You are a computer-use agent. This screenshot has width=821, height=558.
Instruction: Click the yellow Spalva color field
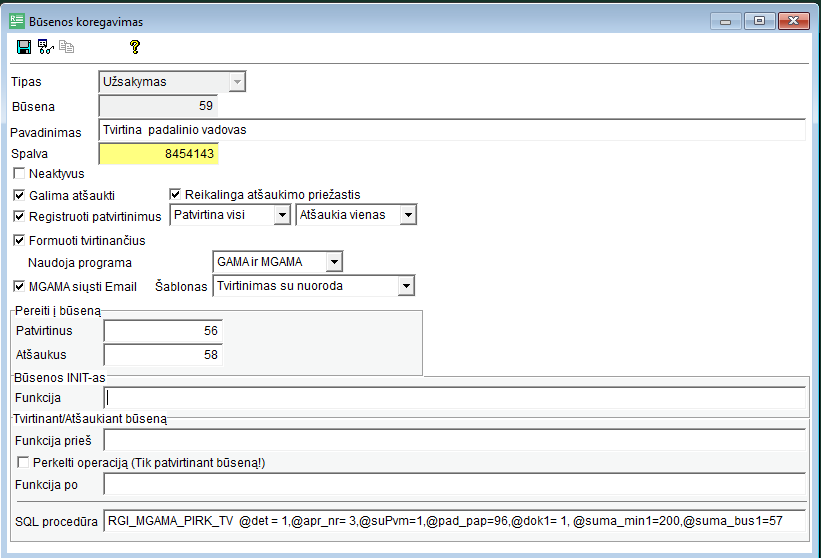(157, 154)
